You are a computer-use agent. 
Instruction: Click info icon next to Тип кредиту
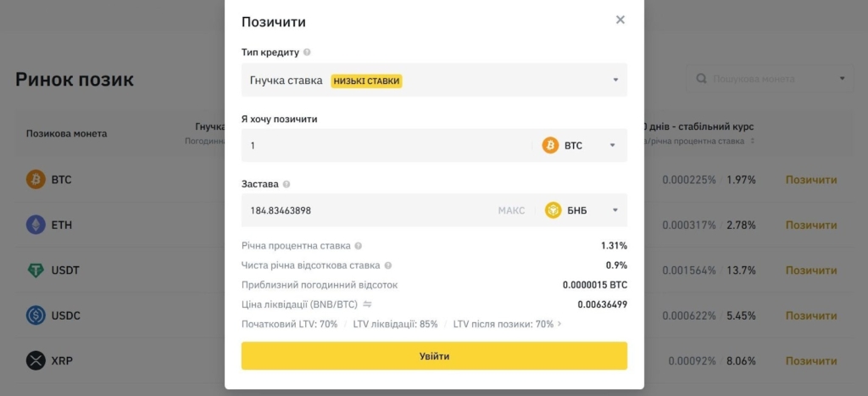coord(307,53)
